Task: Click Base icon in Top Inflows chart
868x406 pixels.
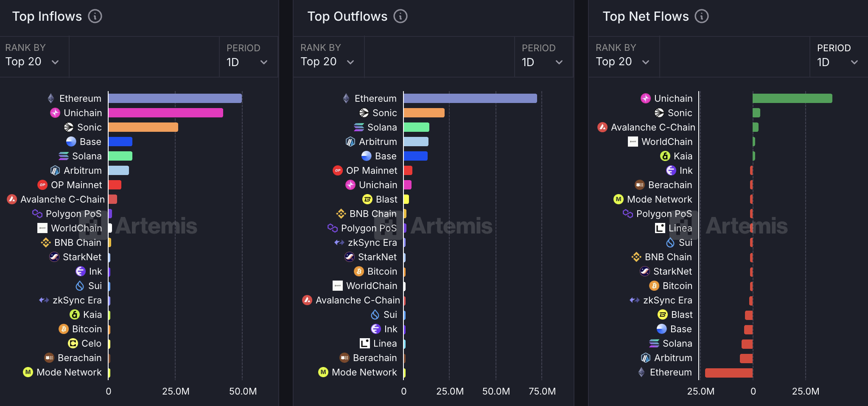Action: pos(71,142)
